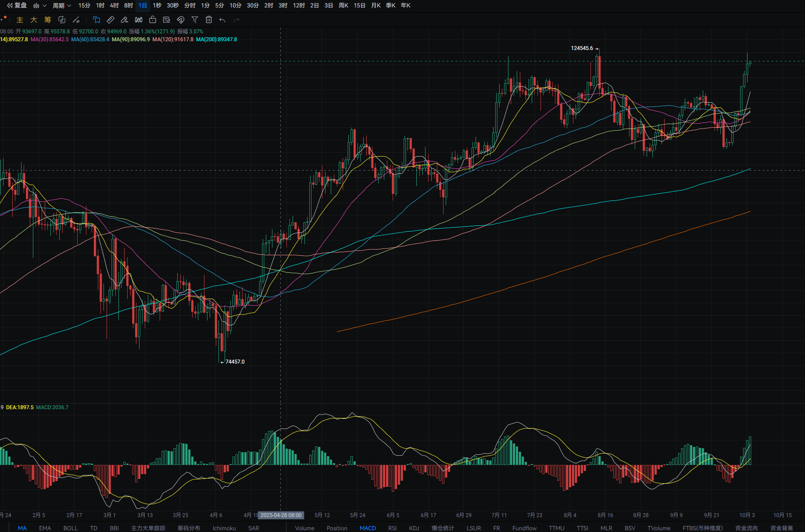Click the 124545.6 high price marker
The image size is (805, 532).
tap(582, 48)
